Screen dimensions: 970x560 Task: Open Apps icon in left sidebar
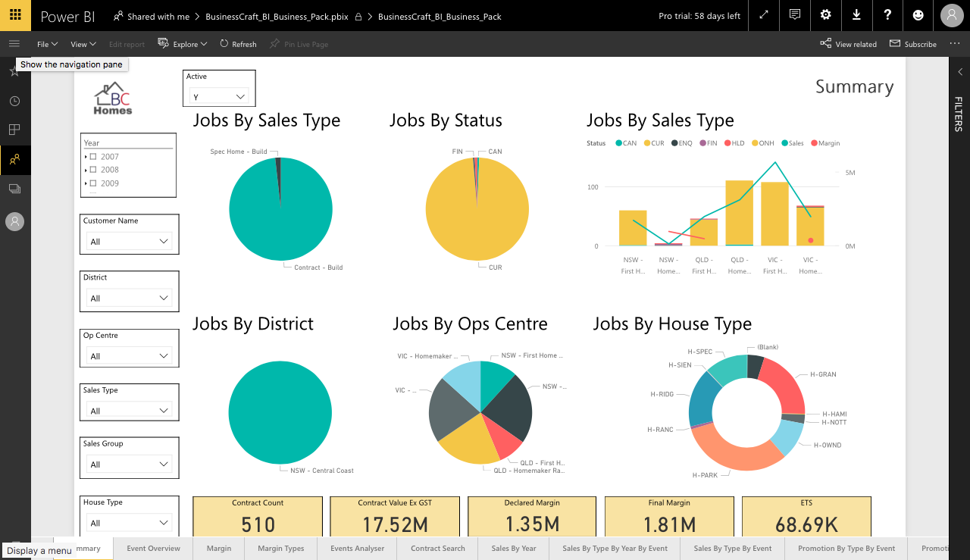click(14, 130)
